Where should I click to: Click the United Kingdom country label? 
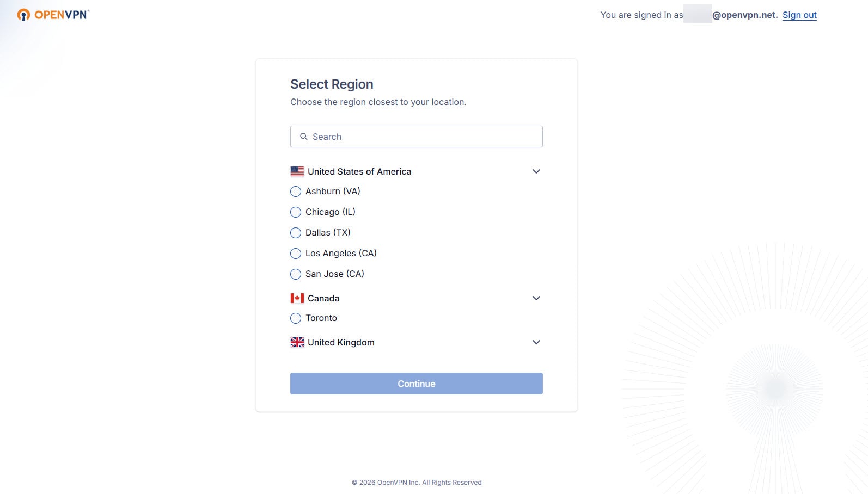341,342
